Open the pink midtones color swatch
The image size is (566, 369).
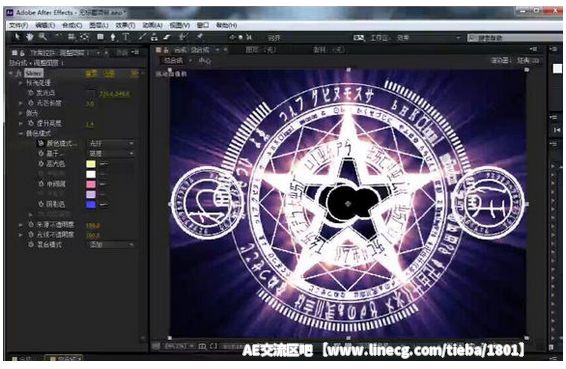[x=91, y=184]
